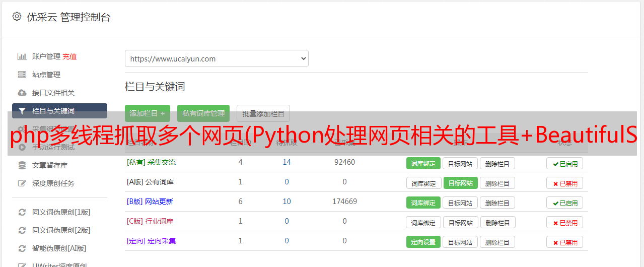644x267 pixels.
Task: Click the server icon for 站点管理
Action: [x=22, y=75]
